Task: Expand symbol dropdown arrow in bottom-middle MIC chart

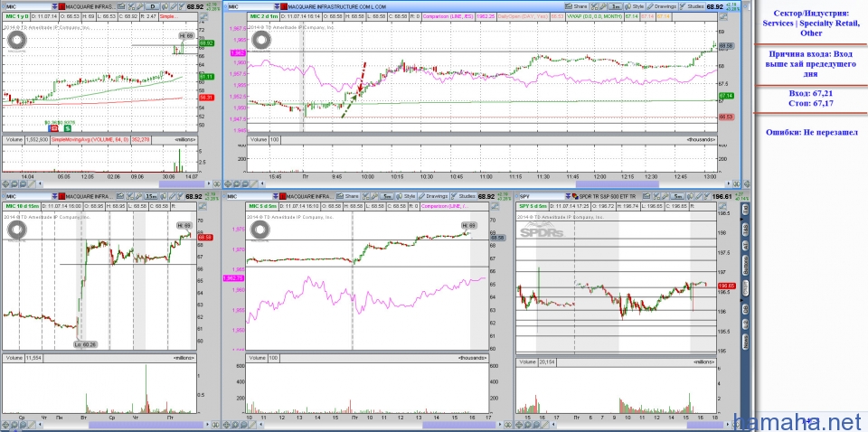Action: tap(275, 196)
